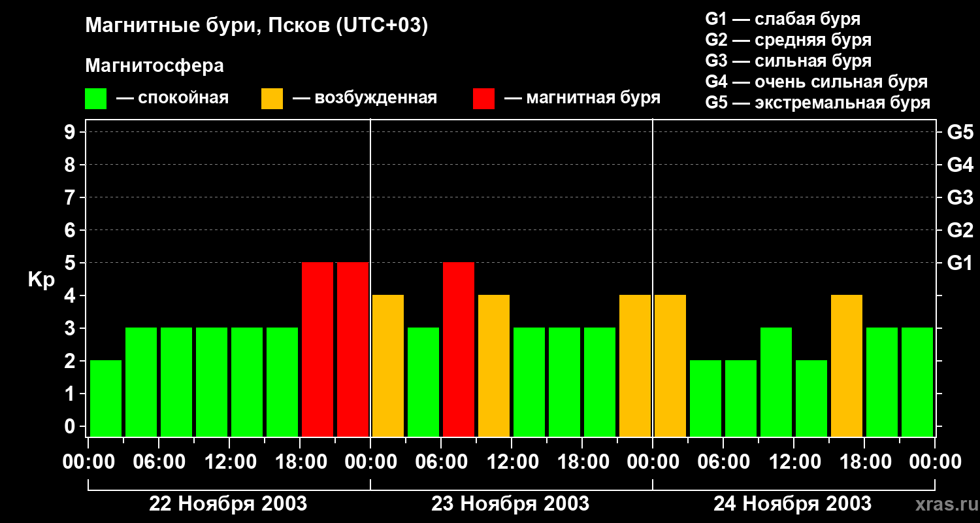Click the 'G5 — экстремальная буря' legend line

click(818, 103)
